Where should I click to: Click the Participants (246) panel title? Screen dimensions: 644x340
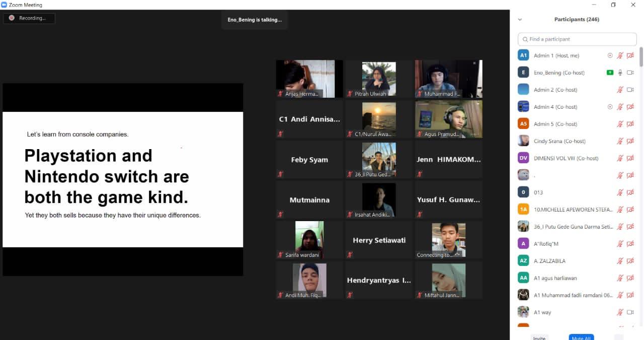point(577,19)
